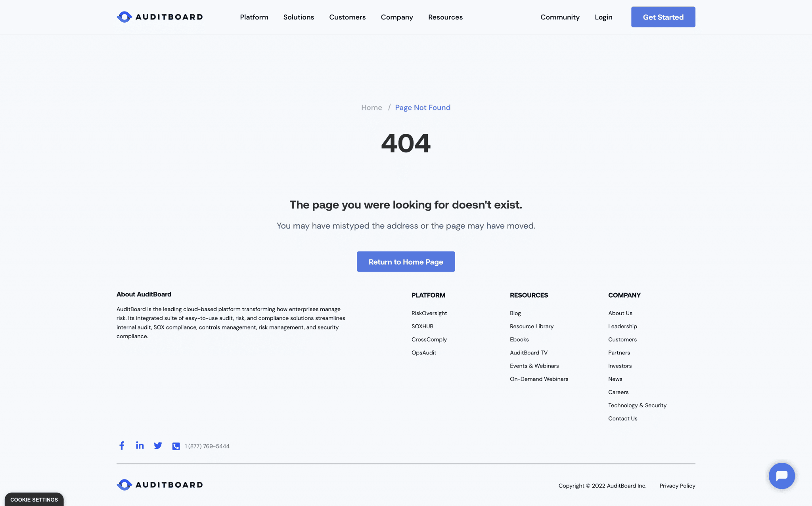Open the CrossComply footer link
The height and width of the screenshot is (506, 812).
[x=429, y=340]
